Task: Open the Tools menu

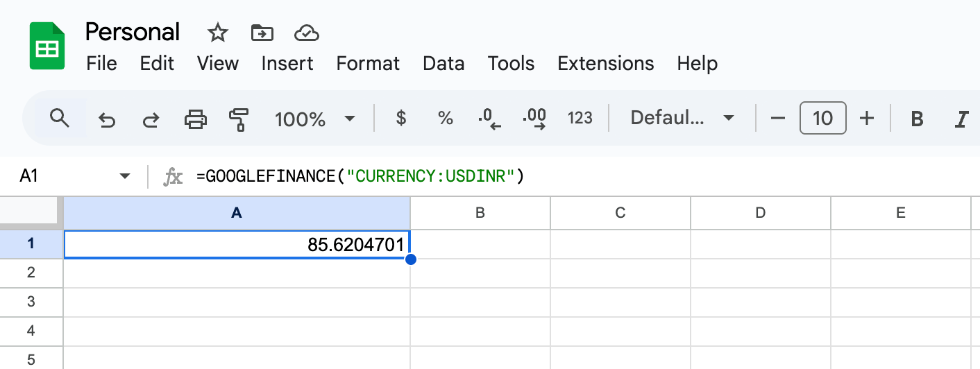Action: click(x=511, y=64)
